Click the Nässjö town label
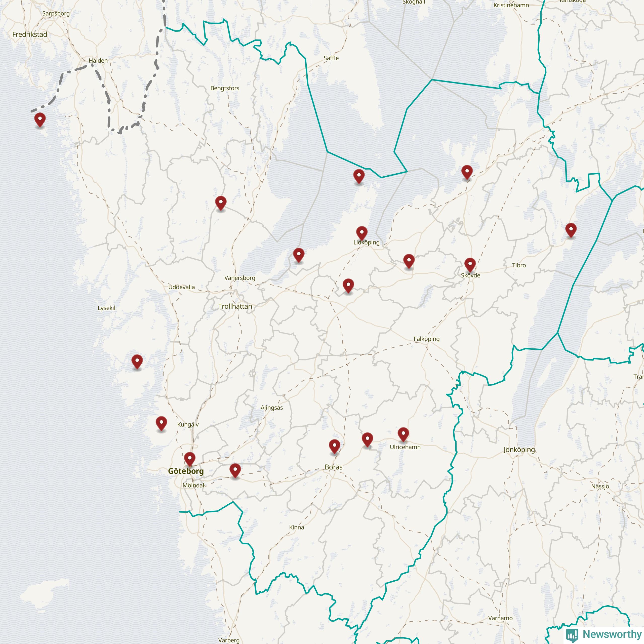Viewport: 644px width, 644px height. [x=600, y=486]
